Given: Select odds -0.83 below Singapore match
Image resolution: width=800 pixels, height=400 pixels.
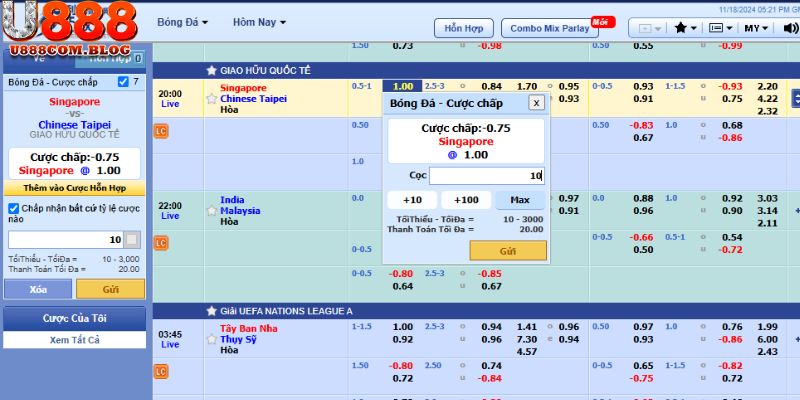Looking at the screenshot, I should tap(641, 125).
